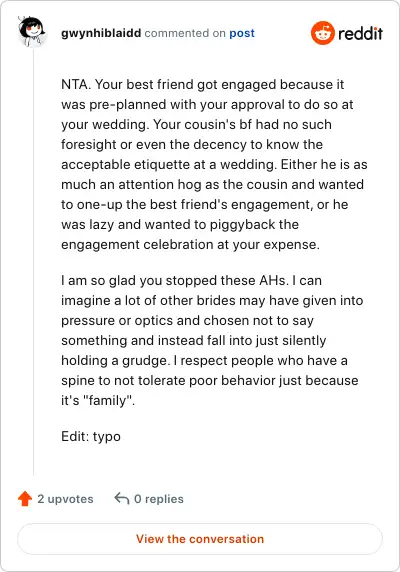The width and height of the screenshot is (400, 572).
Task: Click the "Edit: typo" line
Action: pos(91,436)
